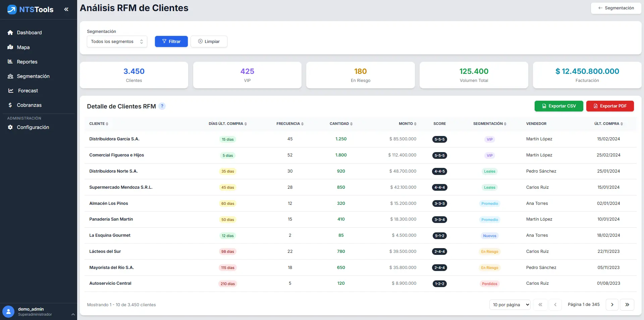This screenshot has height=320, width=644.
Task: Click the Limpiar button
Action: click(x=209, y=42)
